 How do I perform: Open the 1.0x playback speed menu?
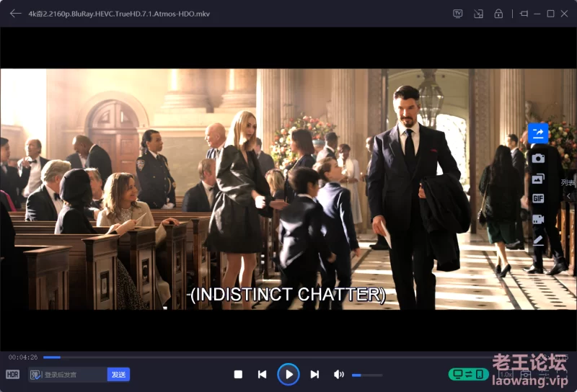click(x=506, y=375)
